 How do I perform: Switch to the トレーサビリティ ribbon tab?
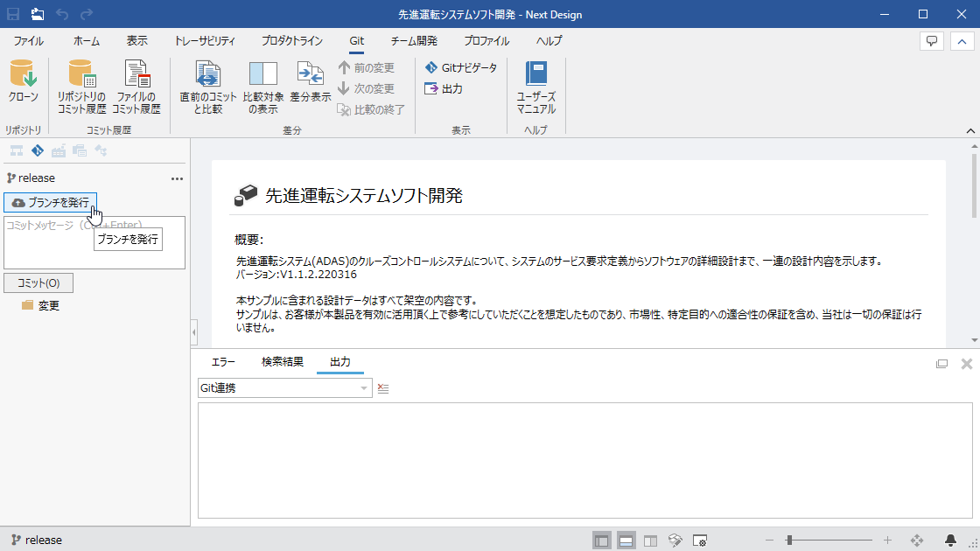click(x=205, y=41)
